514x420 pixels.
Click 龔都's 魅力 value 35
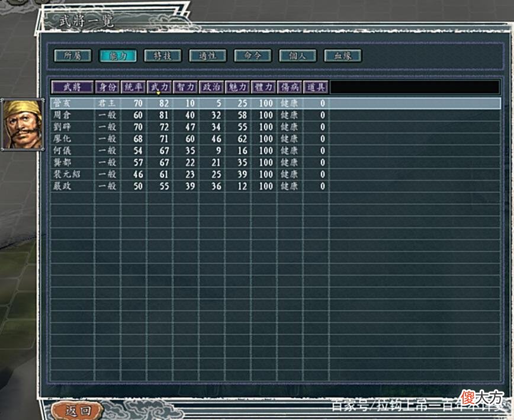coord(242,162)
